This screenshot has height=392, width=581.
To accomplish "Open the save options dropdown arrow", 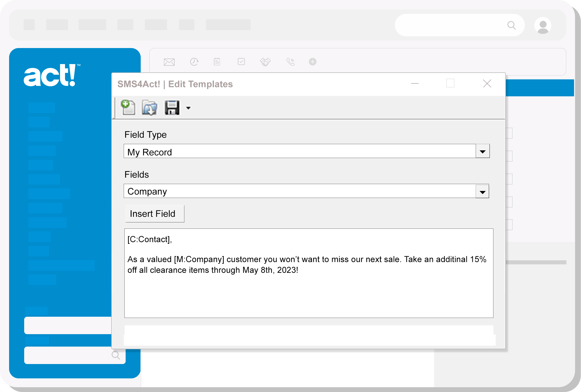I will click(188, 108).
